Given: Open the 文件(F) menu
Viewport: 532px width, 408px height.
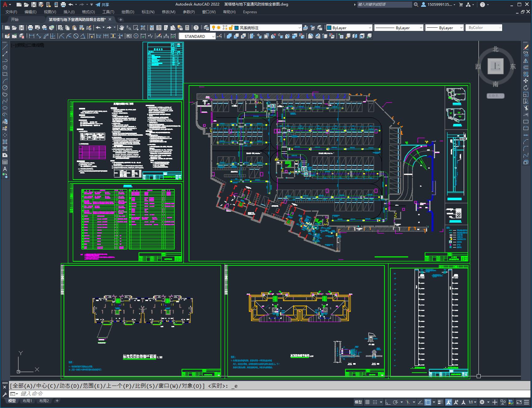Looking at the screenshot, I should click(x=11, y=12).
